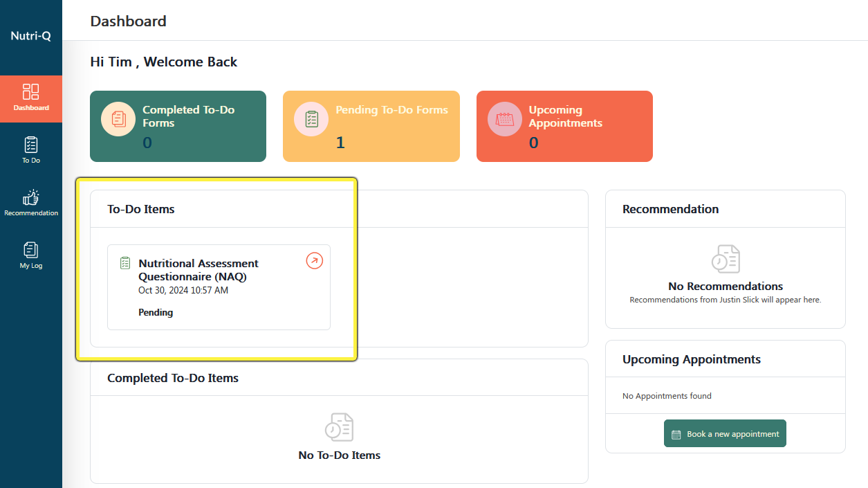This screenshot has width=868, height=488.
Task: Open NAQ form via red arrow icon
Action: (315, 261)
